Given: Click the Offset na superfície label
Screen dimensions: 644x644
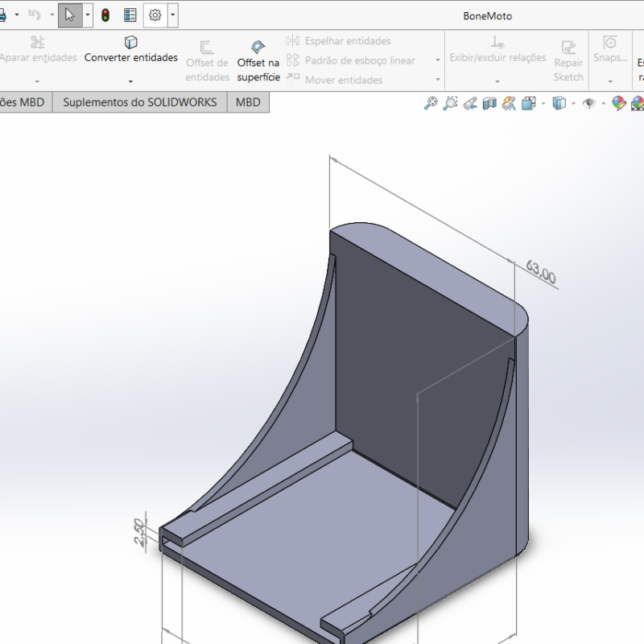Looking at the screenshot, I should coord(258,70).
